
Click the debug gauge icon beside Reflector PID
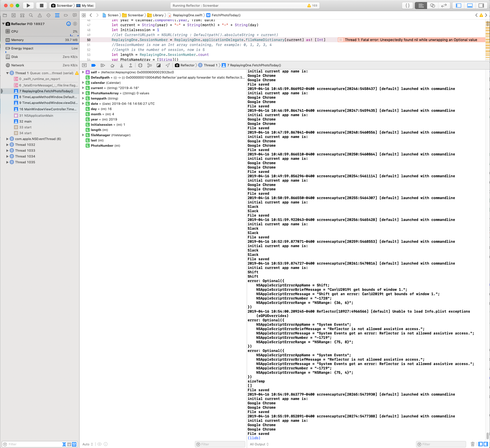[68, 24]
